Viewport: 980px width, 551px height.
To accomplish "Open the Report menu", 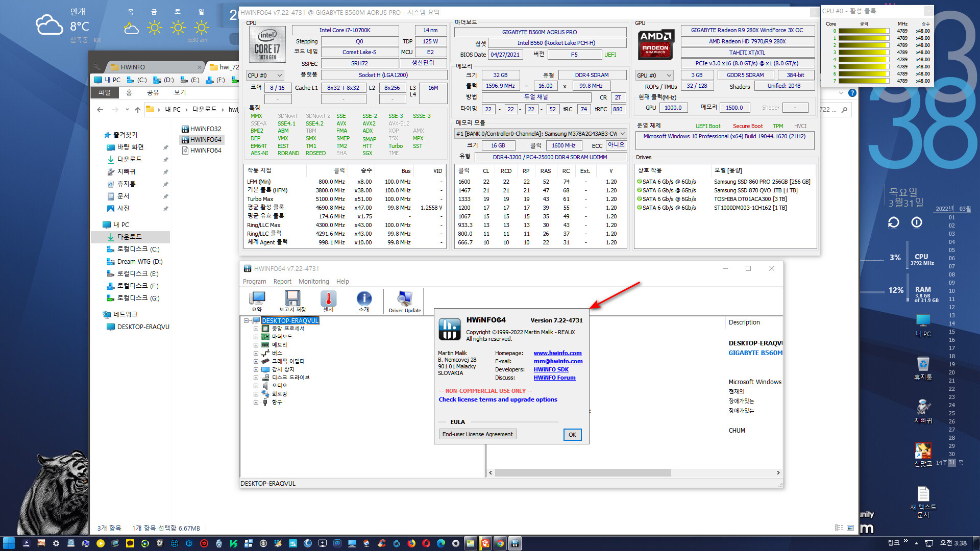I will [x=282, y=282].
